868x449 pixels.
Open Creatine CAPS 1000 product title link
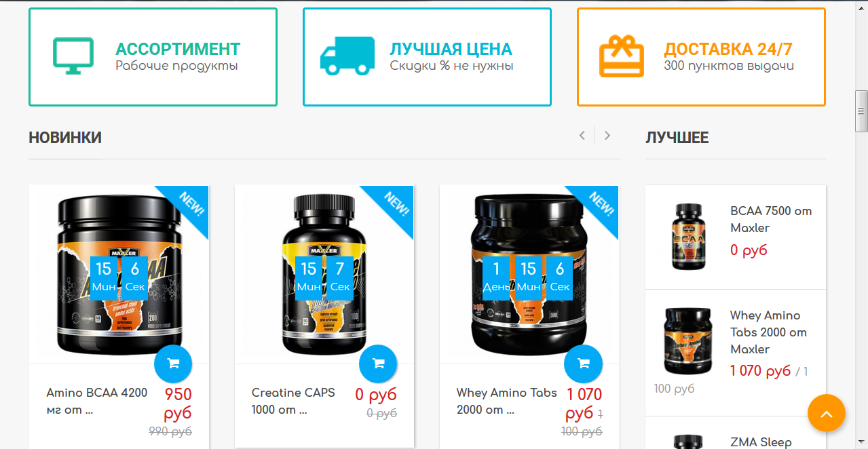(x=293, y=401)
